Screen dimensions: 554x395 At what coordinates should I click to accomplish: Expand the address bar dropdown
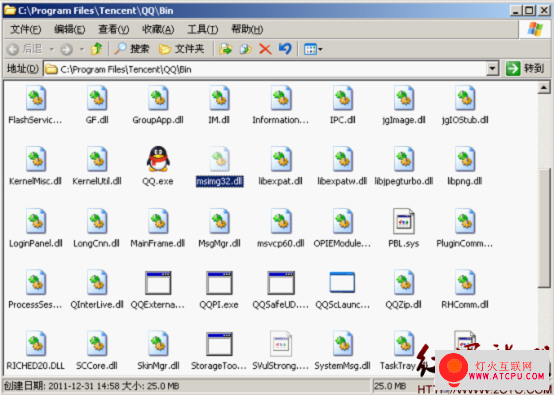493,69
